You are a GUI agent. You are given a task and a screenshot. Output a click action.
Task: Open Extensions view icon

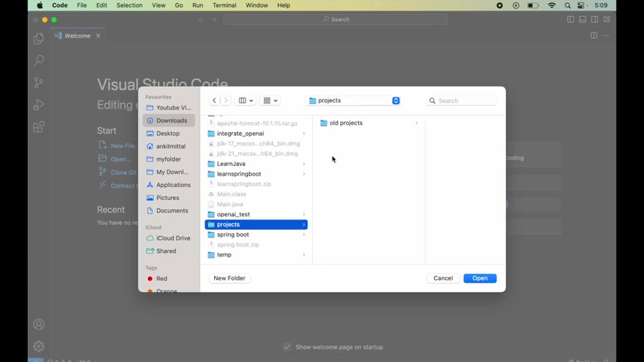[38, 127]
